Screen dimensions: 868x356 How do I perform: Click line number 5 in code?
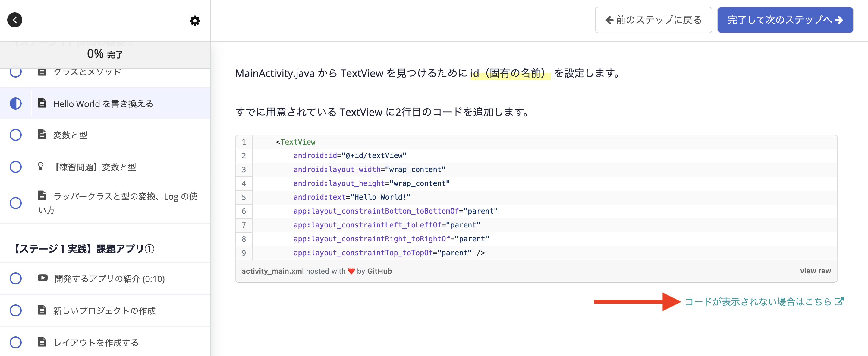click(x=244, y=197)
